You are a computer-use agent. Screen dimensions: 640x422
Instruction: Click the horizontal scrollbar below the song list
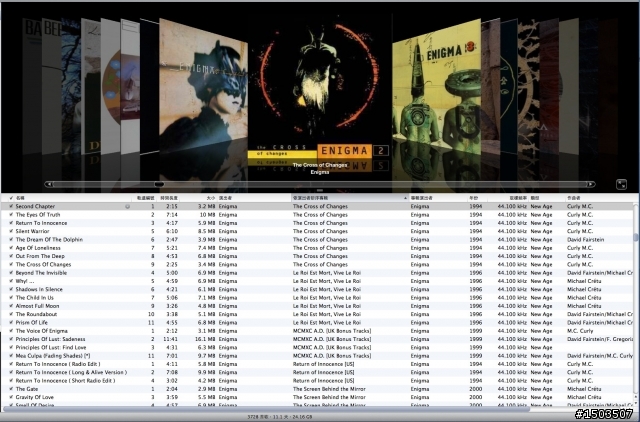click(x=266, y=409)
